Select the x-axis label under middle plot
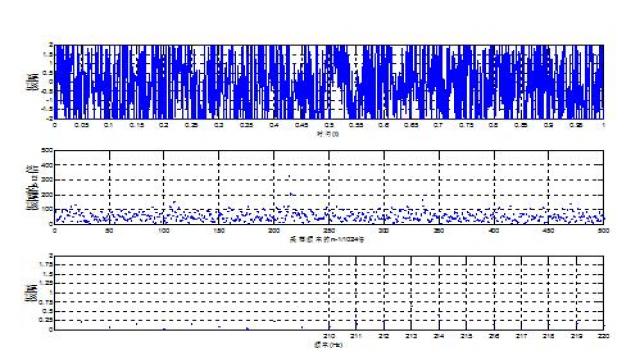Screen dimensions: 640x360 tap(327, 240)
